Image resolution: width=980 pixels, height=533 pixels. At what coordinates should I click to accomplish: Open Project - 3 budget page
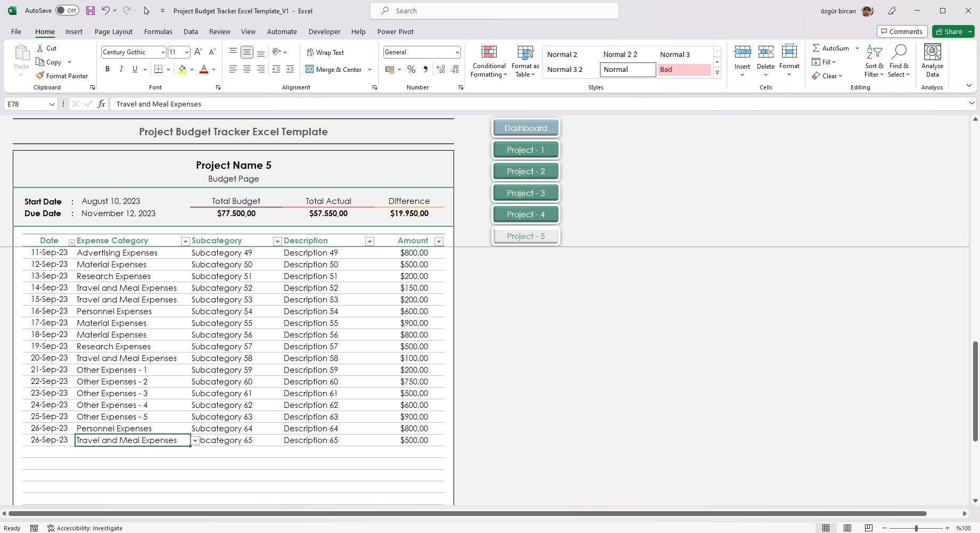pos(525,192)
